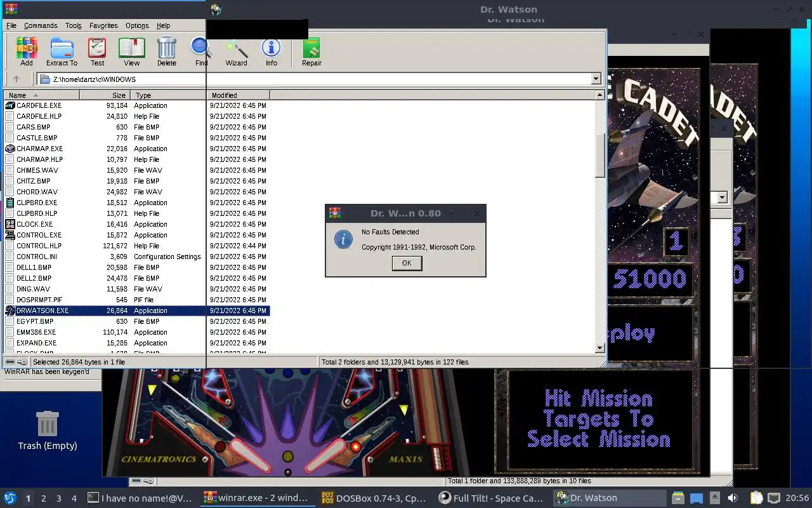The image size is (812, 508).
Task: Click the Repair toolbar icon
Action: click(x=311, y=48)
